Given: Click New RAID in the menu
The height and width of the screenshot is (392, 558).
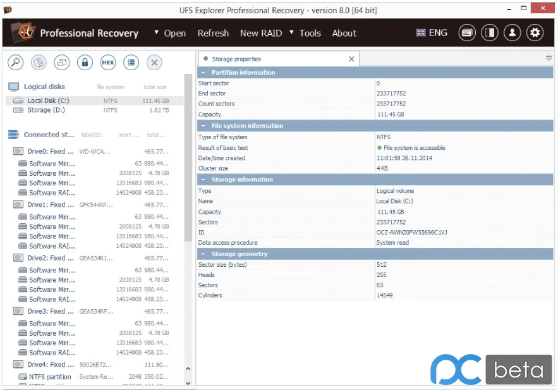Looking at the screenshot, I should [261, 33].
